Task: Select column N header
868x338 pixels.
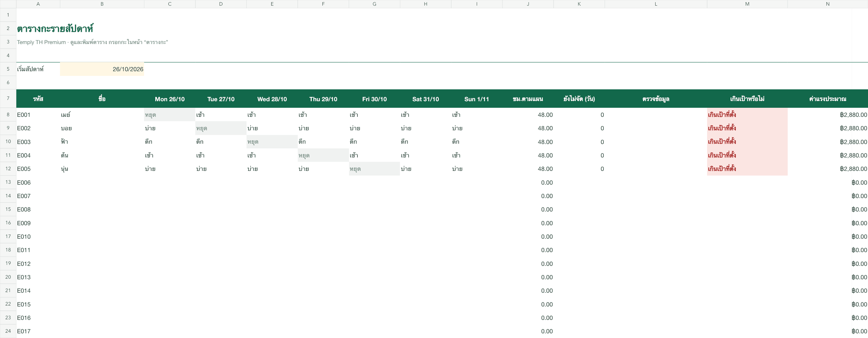Action: (828, 4)
